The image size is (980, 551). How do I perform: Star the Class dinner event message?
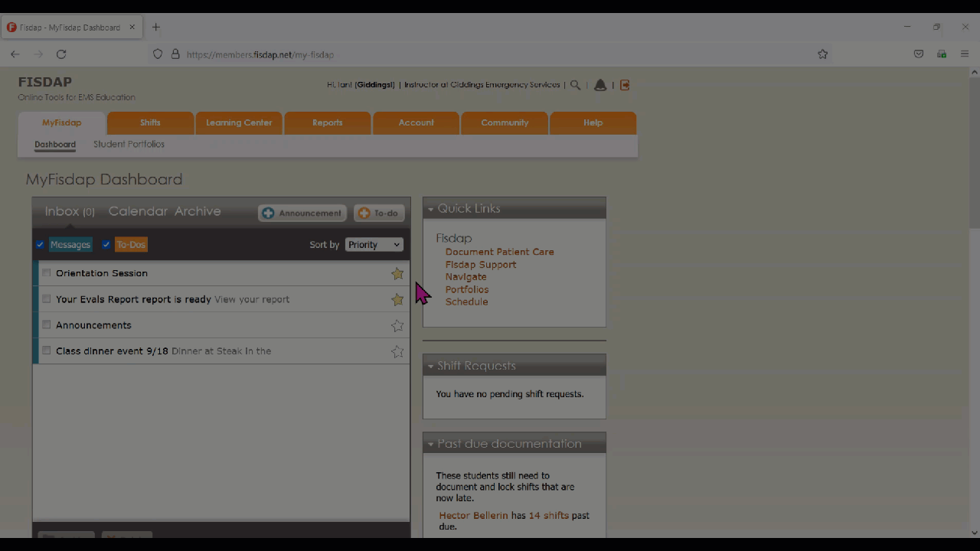click(397, 351)
